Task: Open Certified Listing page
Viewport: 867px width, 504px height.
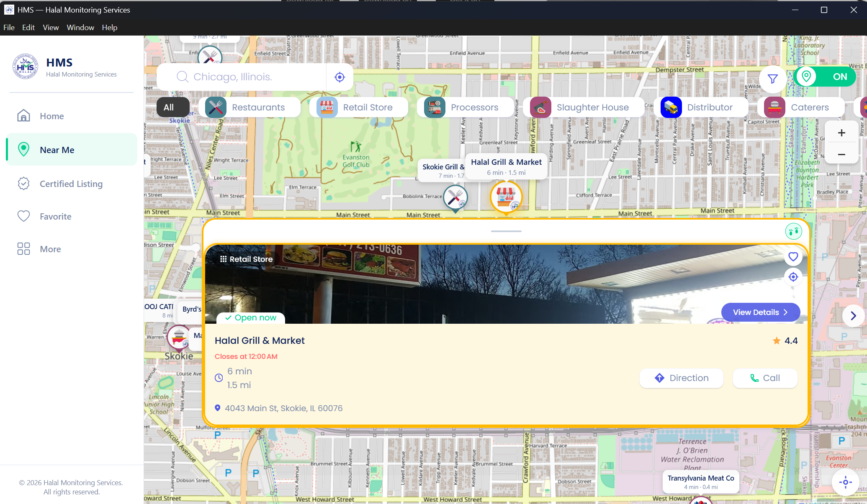Action: (x=71, y=184)
